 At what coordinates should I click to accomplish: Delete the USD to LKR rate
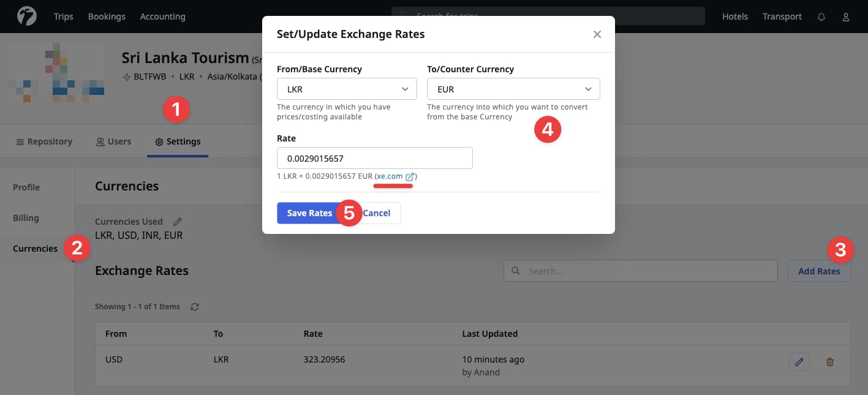830,362
